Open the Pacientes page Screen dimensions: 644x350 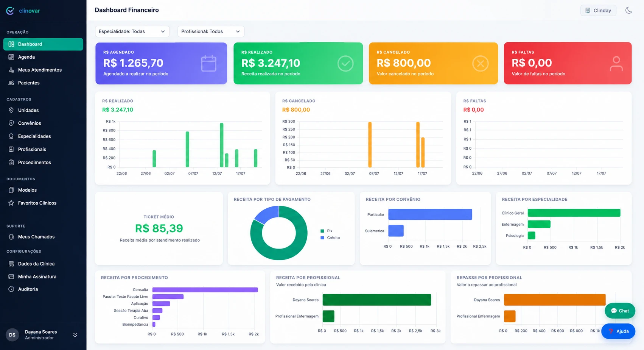(43, 83)
